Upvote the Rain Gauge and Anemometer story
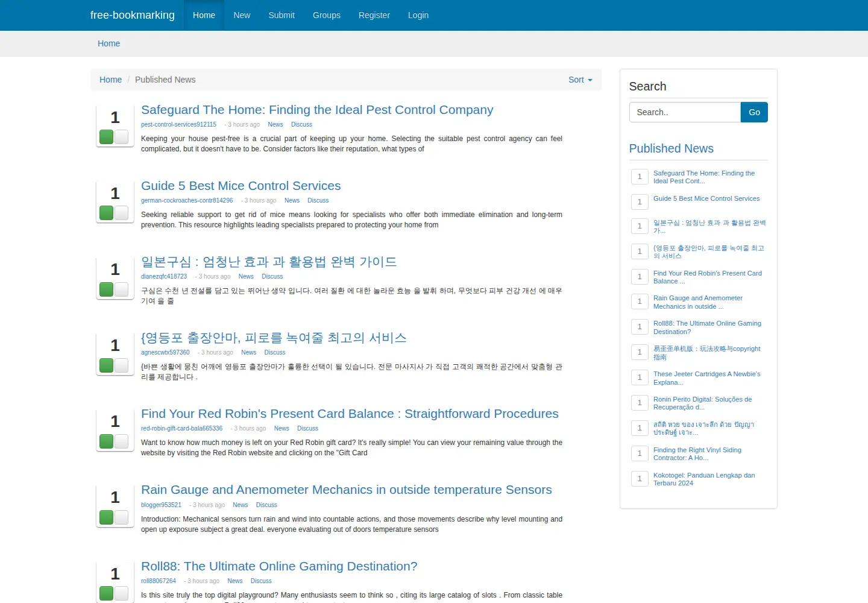The width and height of the screenshot is (868, 603). (x=107, y=517)
